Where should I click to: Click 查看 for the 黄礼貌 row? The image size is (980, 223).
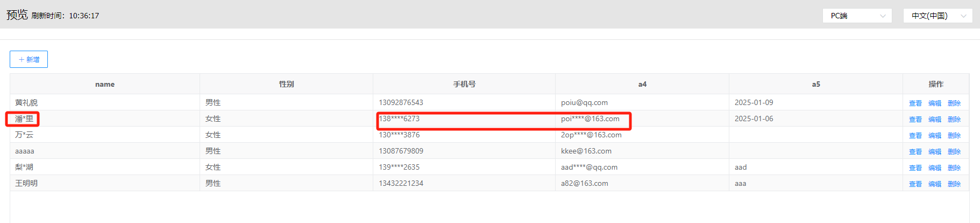(915, 103)
